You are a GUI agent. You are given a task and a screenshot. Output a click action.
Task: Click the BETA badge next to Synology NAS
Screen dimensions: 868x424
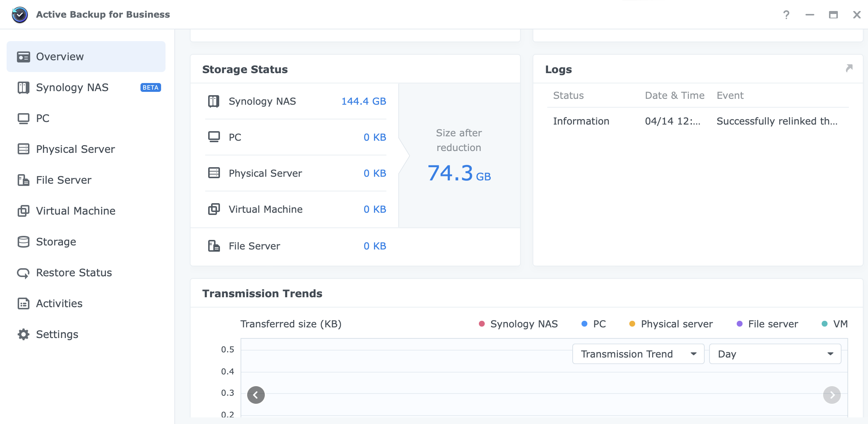[x=150, y=87]
